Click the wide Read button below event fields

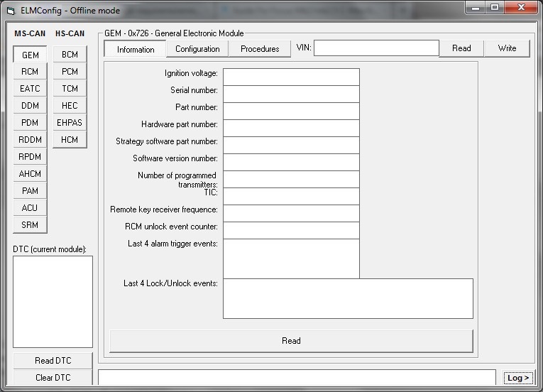click(x=291, y=341)
